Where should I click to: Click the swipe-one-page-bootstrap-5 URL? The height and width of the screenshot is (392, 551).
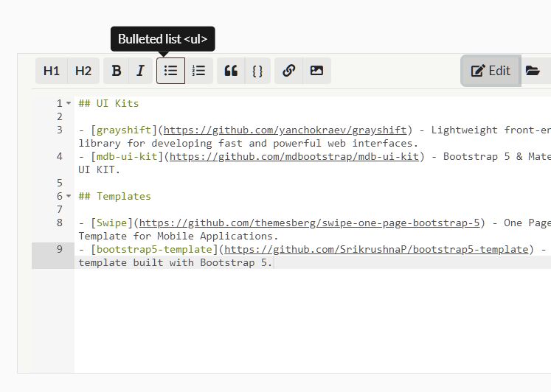coord(310,223)
